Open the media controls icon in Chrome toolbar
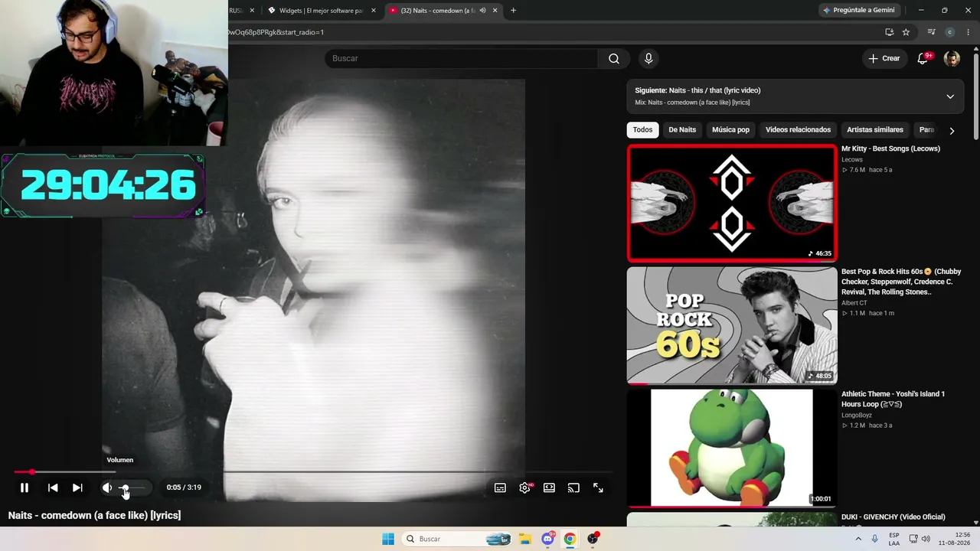The width and height of the screenshot is (980, 551). point(931,32)
